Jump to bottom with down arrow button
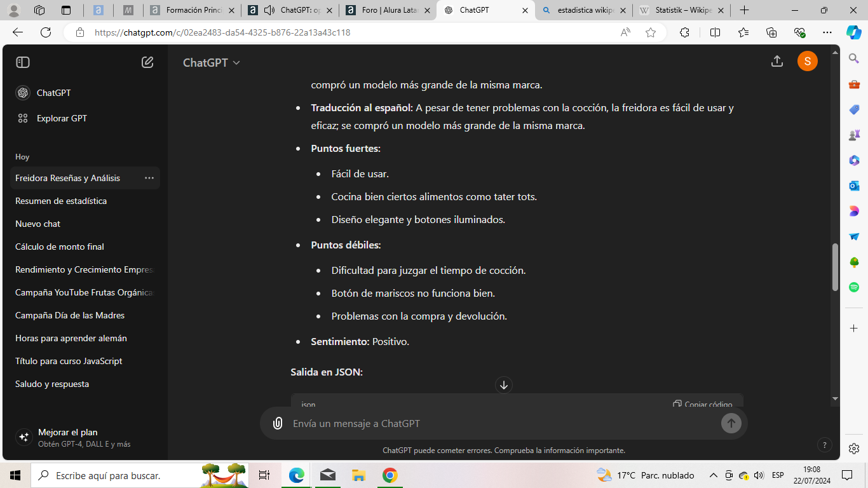 (x=504, y=385)
